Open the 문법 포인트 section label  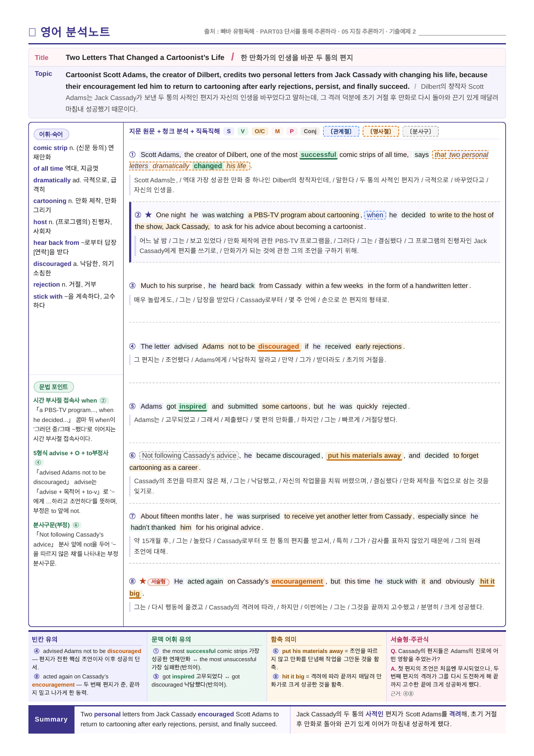pyautogui.click(x=54, y=387)
